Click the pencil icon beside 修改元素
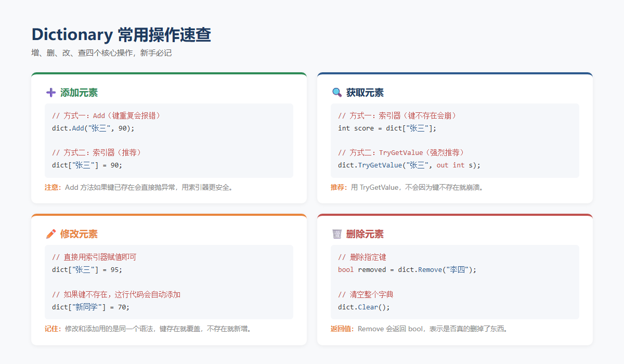 click(51, 234)
